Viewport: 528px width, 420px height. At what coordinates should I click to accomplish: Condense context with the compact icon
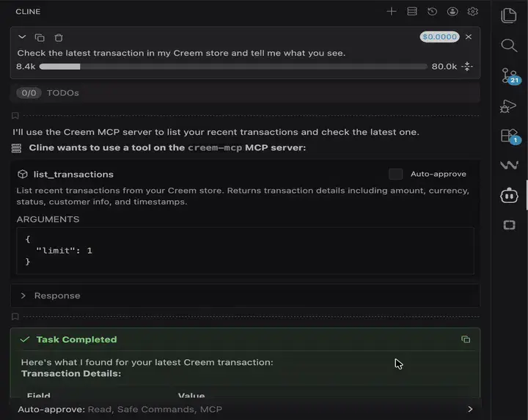[x=467, y=66]
